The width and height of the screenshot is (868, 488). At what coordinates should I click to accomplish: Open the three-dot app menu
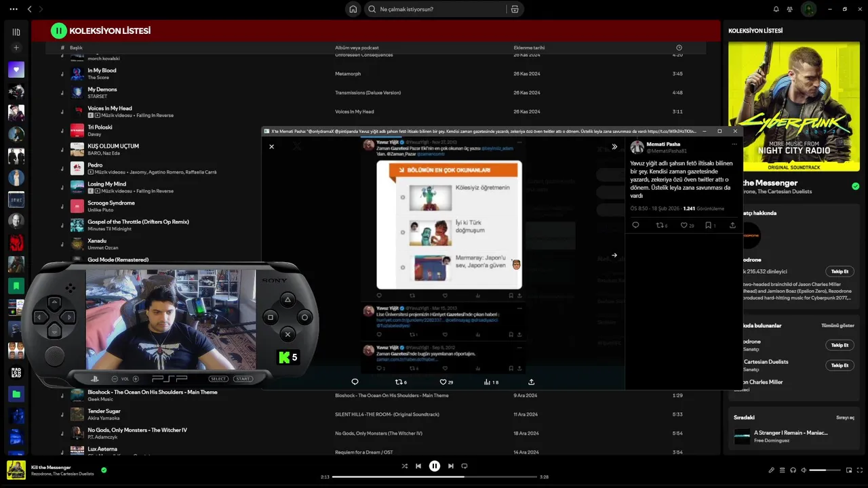pos(14,9)
